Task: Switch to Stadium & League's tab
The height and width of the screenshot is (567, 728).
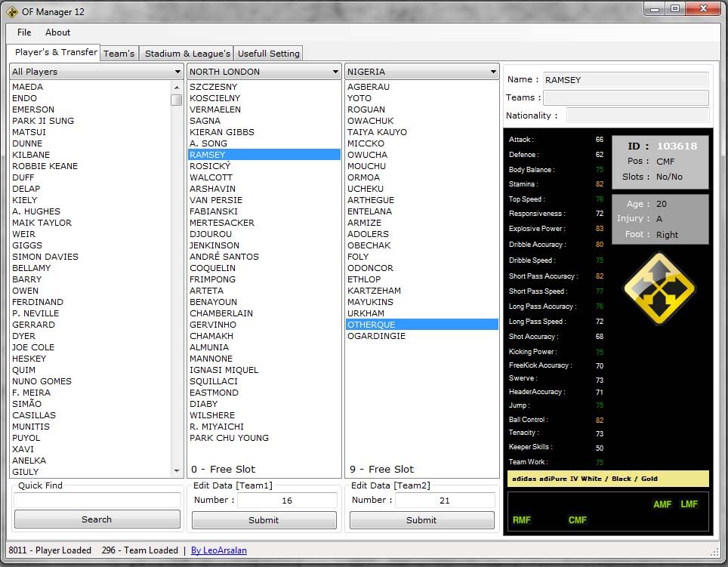Action: click(x=187, y=54)
